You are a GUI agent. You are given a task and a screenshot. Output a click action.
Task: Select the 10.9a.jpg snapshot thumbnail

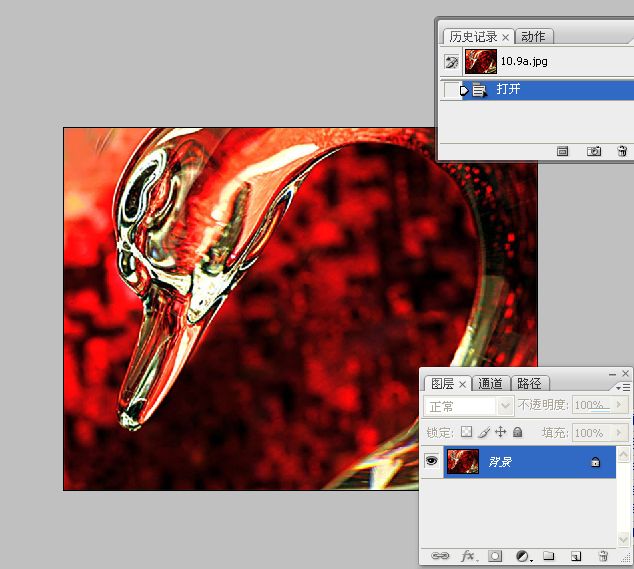click(x=481, y=61)
